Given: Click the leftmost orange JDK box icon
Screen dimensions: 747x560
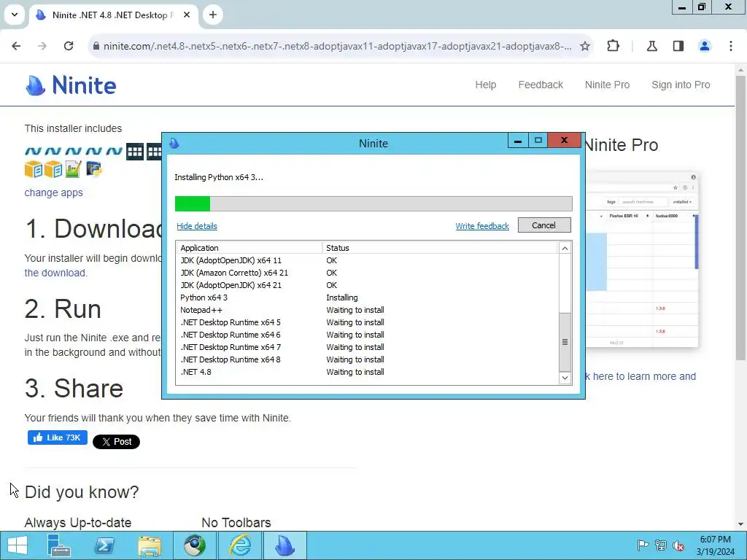Looking at the screenshot, I should (34, 169).
